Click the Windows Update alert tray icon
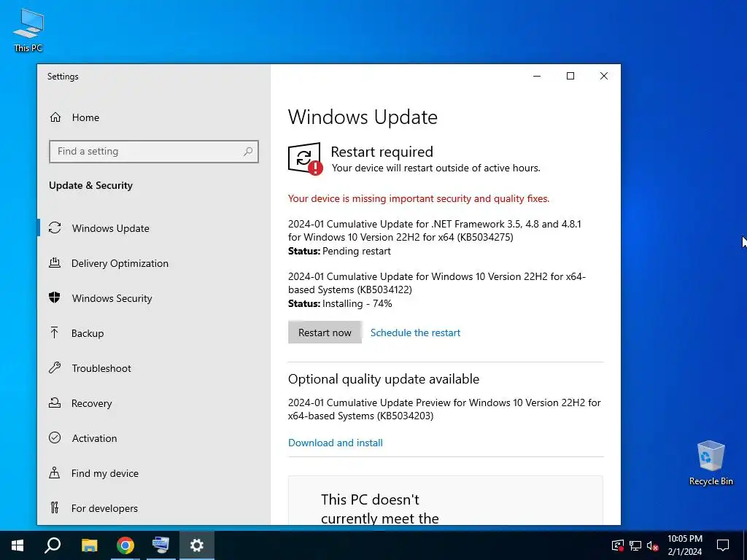Screen dimensions: 747x560 [618, 545]
